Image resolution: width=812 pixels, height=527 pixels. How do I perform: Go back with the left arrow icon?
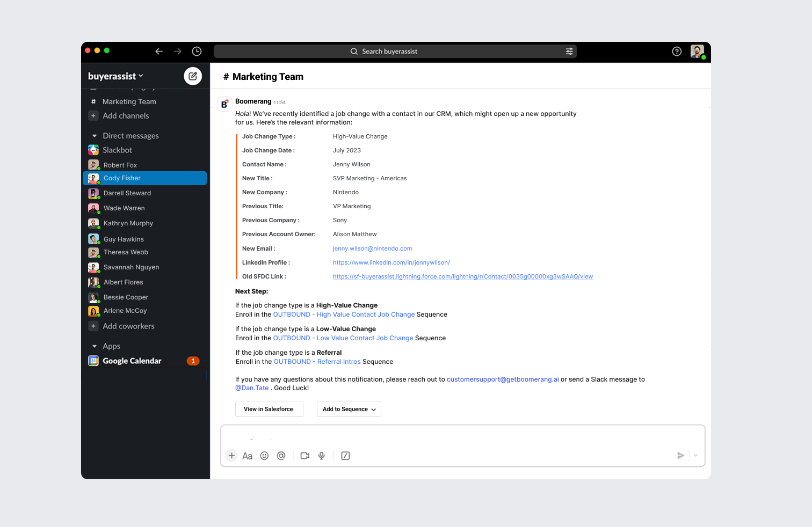click(159, 52)
